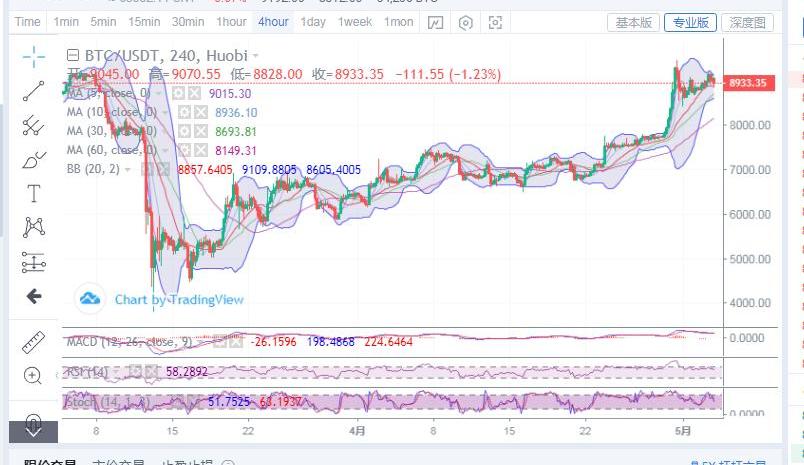Expand dropdown arrow of MA (10, close, 0)
Image resolution: width=804 pixels, height=465 pixels.
point(165,113)
